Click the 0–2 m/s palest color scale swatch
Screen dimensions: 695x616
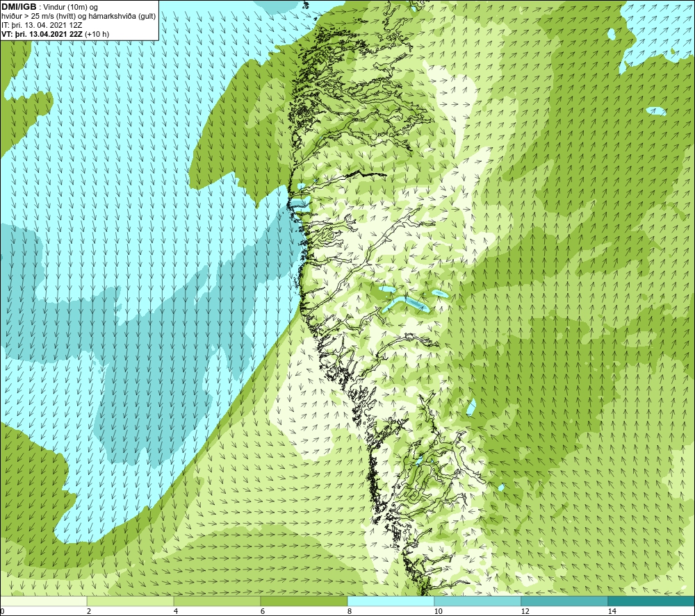click(43, 601)
